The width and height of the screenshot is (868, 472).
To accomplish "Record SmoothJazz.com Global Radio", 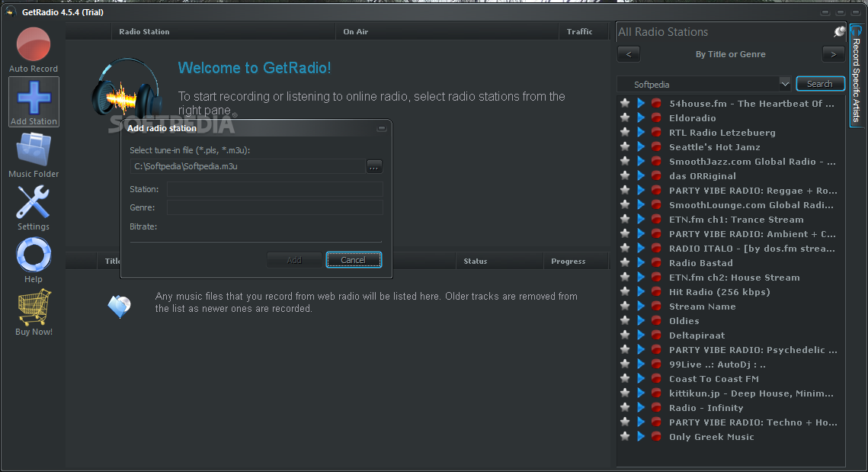I will coord(656,161).
